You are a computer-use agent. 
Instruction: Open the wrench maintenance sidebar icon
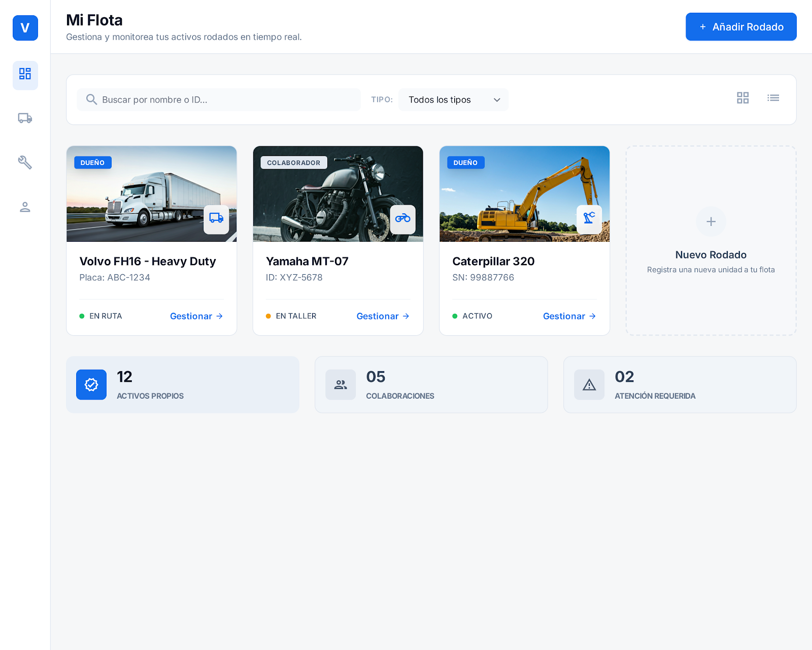(x=25, y=162)
